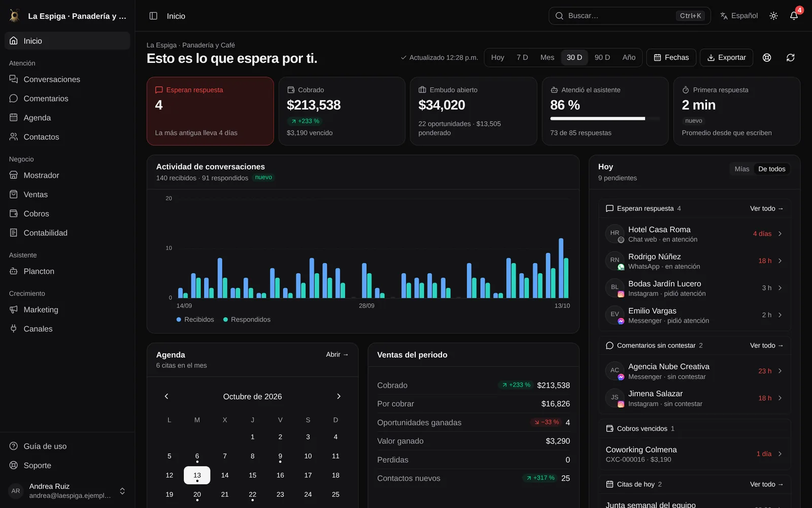
Task: Open the Ventas sidebar item
Action: pos(67,195)
